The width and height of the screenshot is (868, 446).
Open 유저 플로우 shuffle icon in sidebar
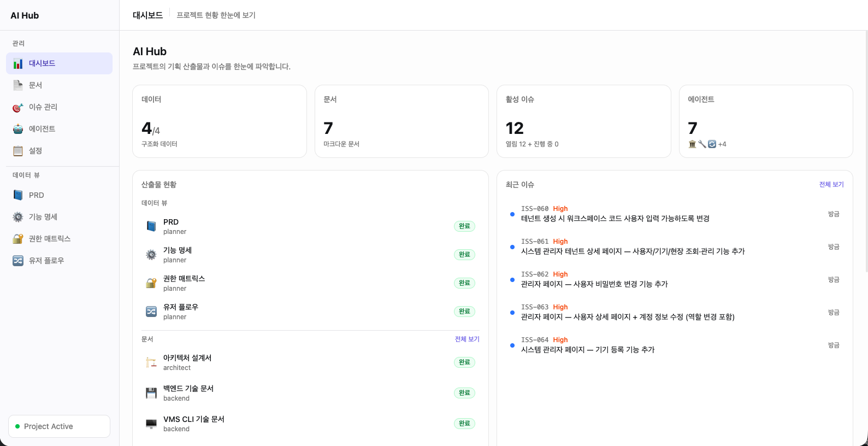18,261
